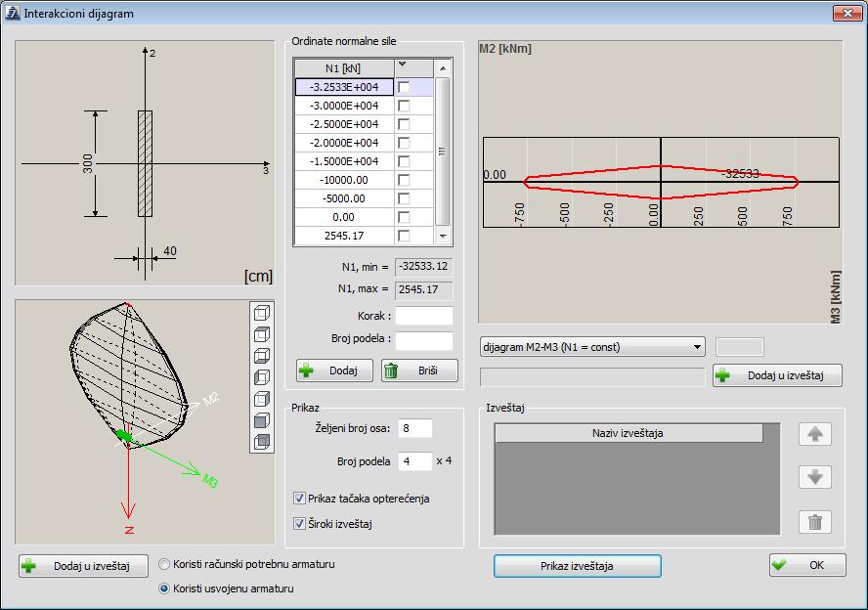The height and width of the screenshot is (610, 868).
Task: Select the 2545.17 cell in the table
Action: coord(344,236)
